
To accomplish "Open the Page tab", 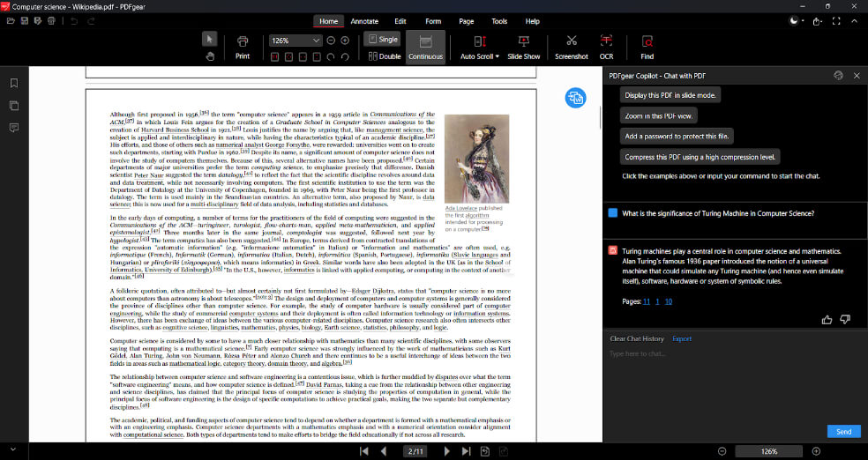I will 466,21.
